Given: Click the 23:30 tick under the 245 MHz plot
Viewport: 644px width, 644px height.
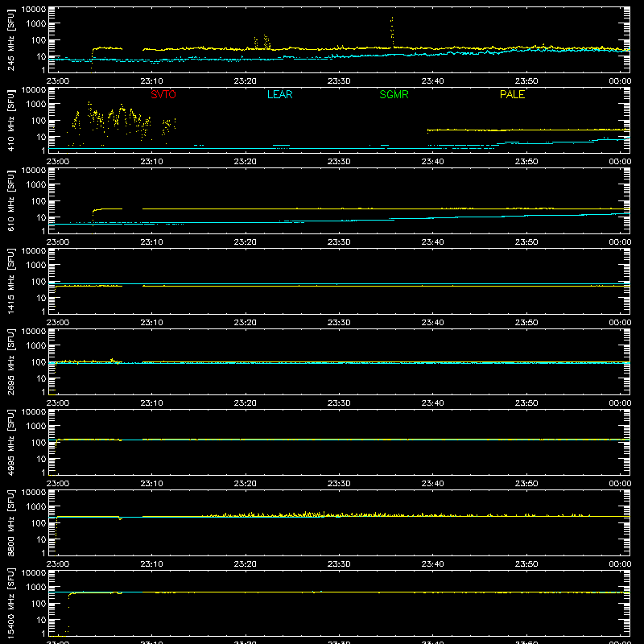Looking at the screenshot, I should pos(339,81).
